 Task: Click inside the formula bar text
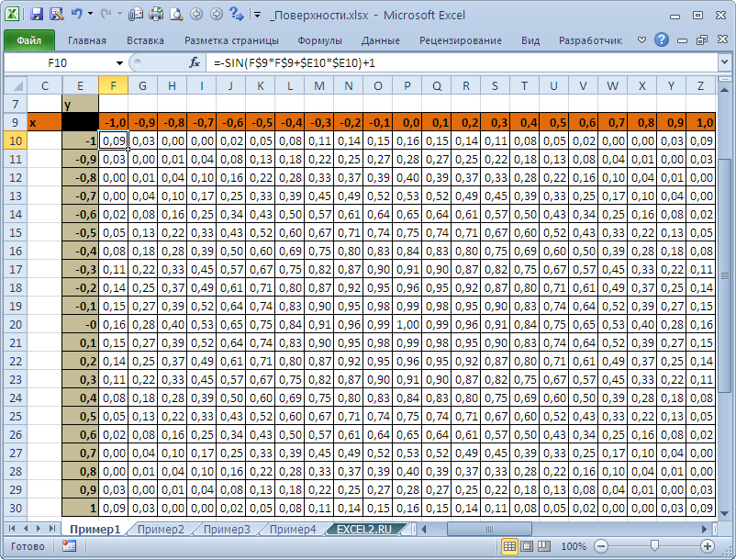[459, 62]
